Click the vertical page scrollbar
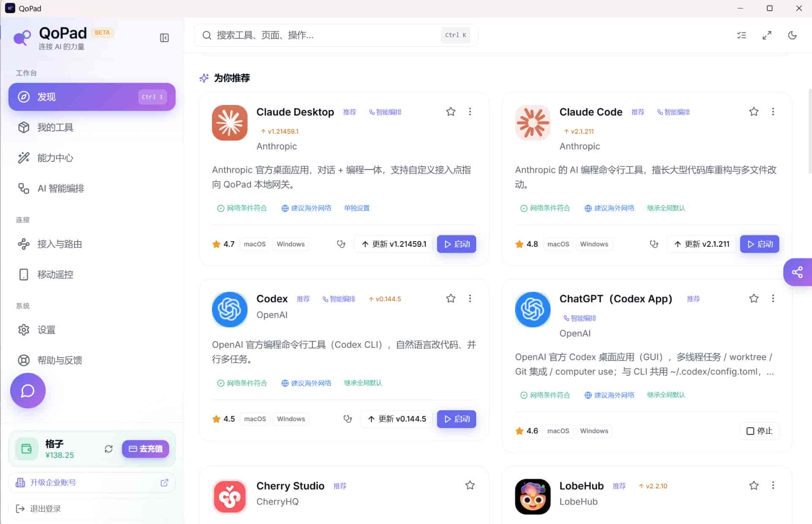Image resolution: width=812 pixels, height=524 pixels. click(809, 131)
